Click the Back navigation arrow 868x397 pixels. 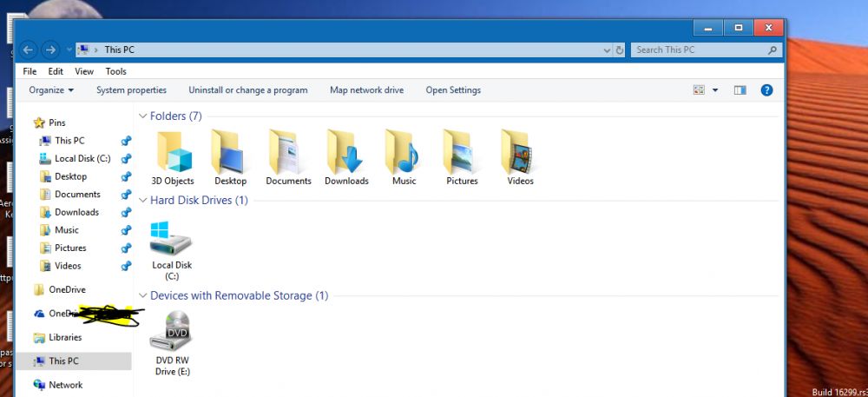click(x=28, y=50)
